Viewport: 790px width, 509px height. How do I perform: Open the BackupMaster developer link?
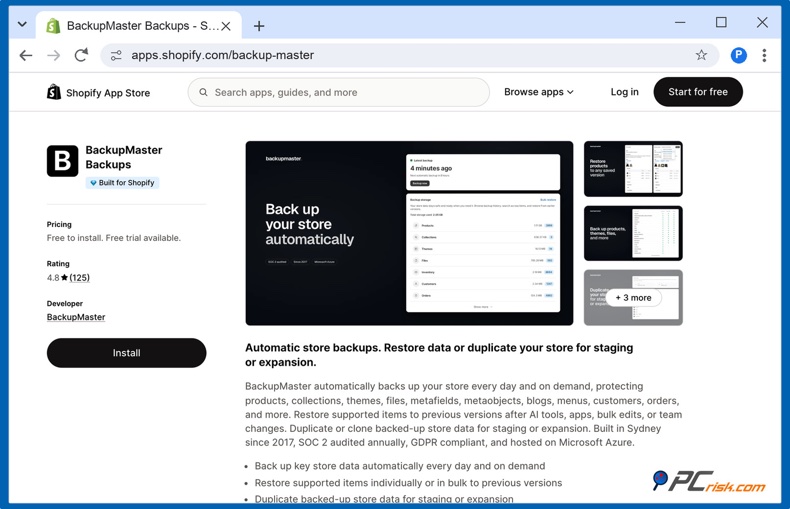tap(76, 317)
